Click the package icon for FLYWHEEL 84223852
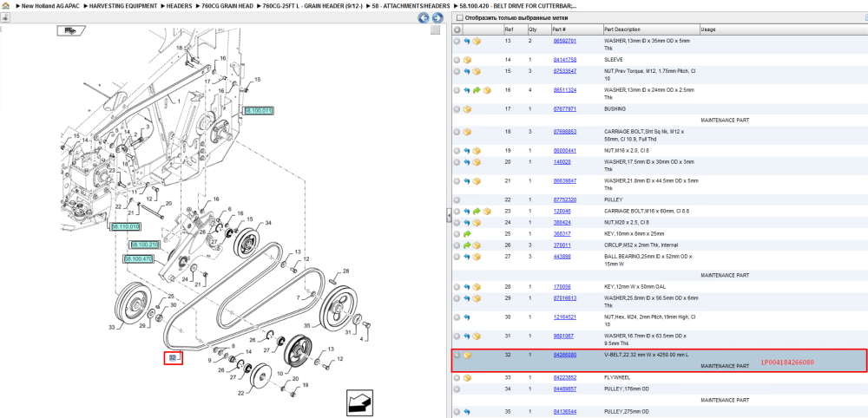 (x=467, y=377)
